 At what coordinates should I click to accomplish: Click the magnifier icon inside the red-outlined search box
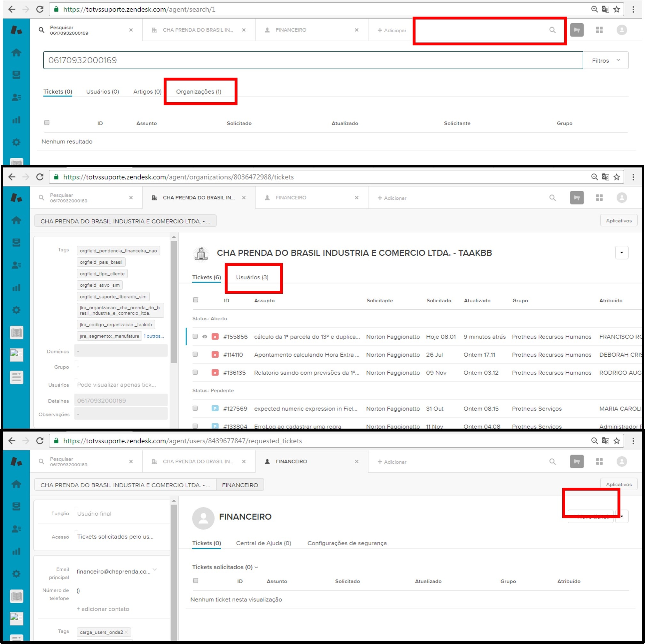tap(552, 30)
